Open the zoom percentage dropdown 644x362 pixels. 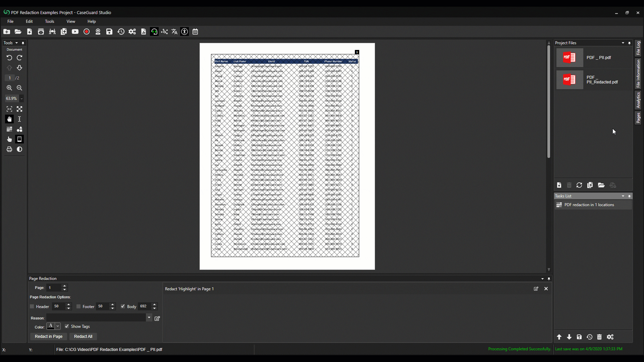click(21, 98)
